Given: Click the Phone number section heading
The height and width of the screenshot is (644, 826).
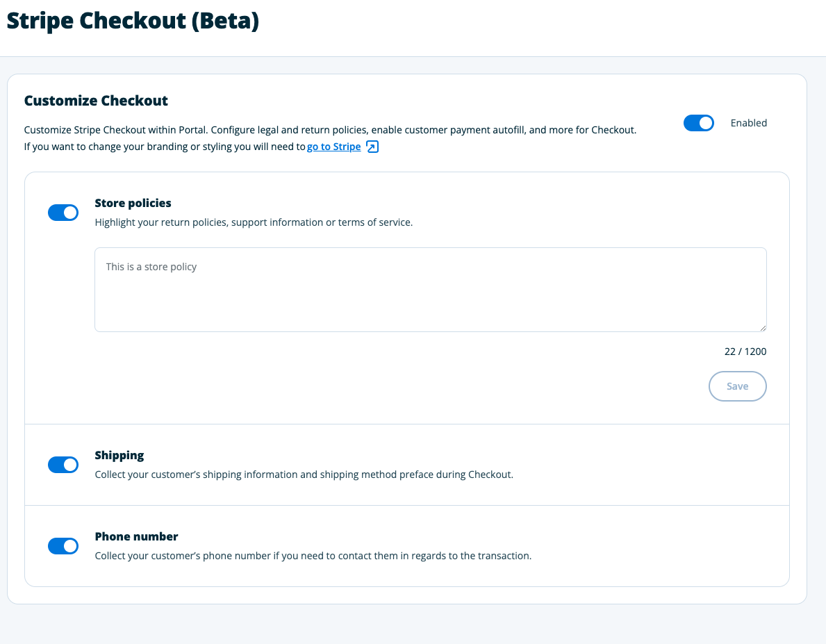Looking at the screenshot, I should (x=136, y=537).
